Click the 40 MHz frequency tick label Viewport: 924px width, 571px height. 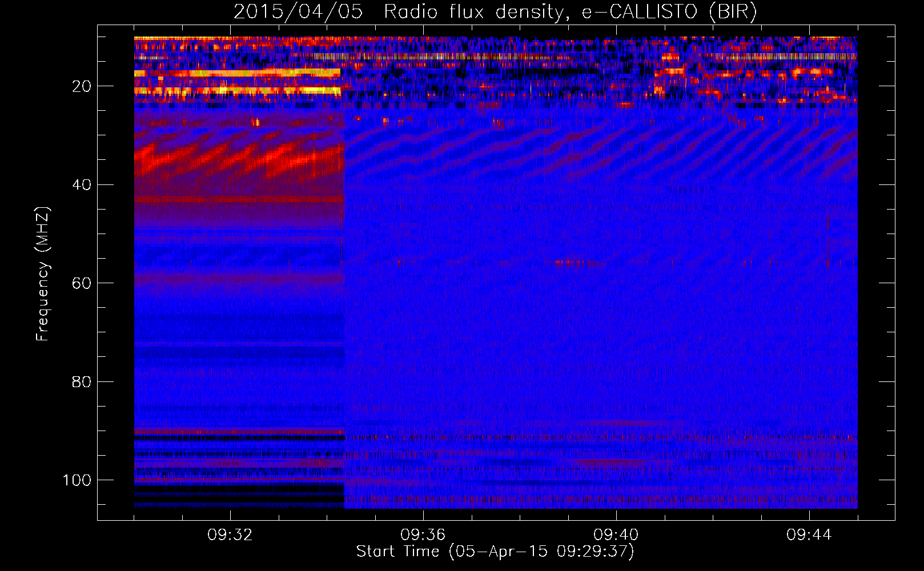tap(82, 184)
